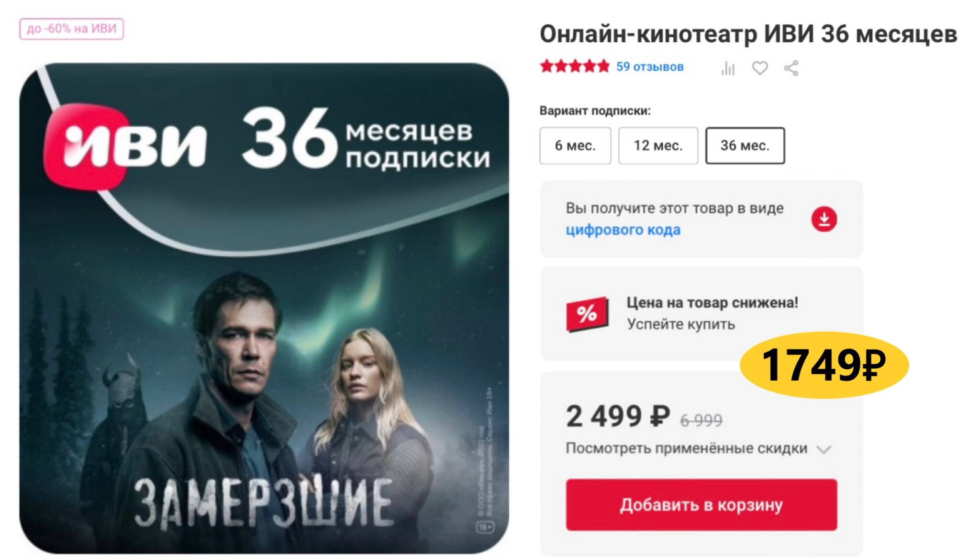Open Посмотреть применённые скидки details
This screenshot has width=980, height=560.
(x=686, y=449)
